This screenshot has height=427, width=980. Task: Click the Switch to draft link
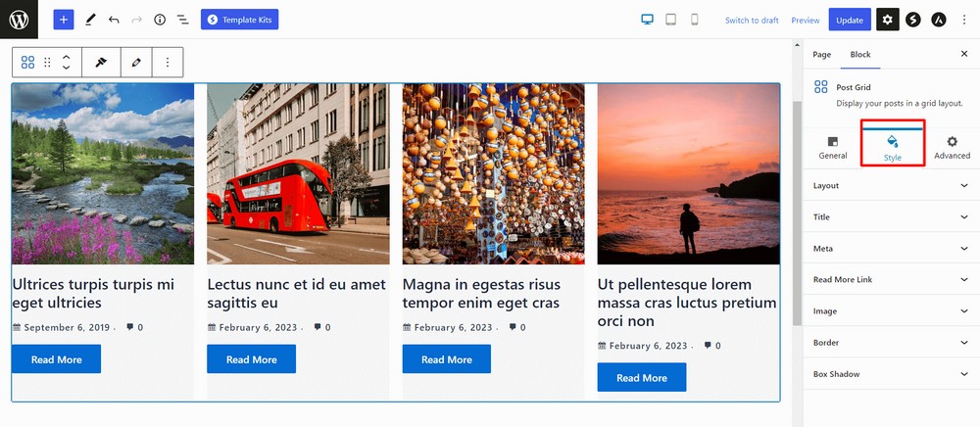[752, 21]
